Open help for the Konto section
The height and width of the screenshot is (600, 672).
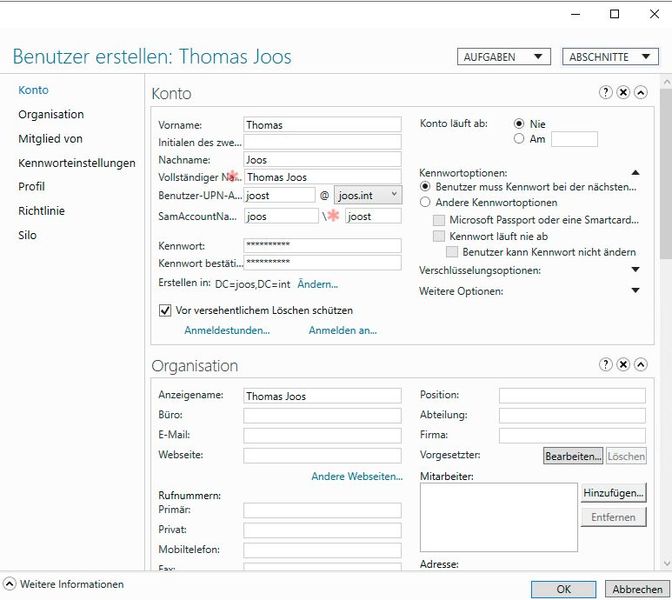pyautogui.click(x=605, y=92)
